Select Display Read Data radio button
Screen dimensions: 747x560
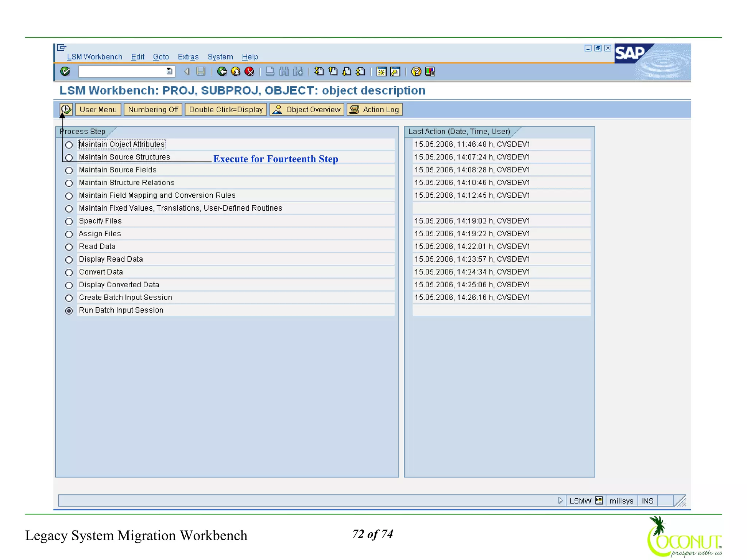(69, 260)
